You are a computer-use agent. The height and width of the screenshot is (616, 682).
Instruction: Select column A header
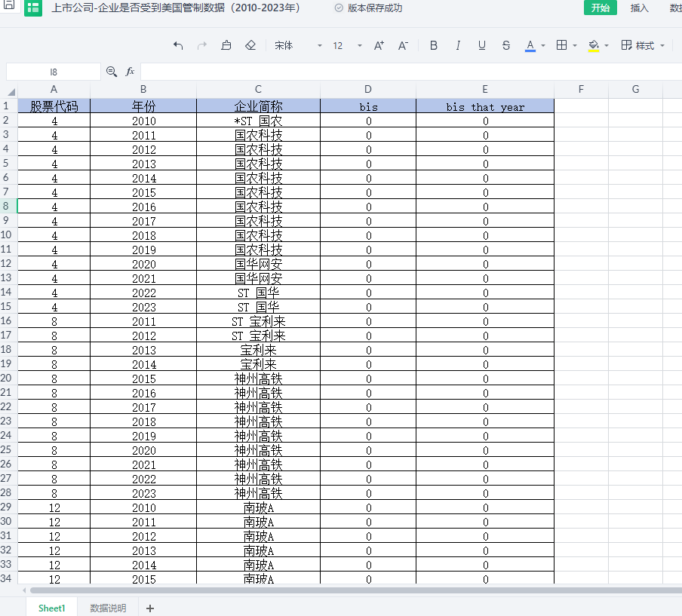pyautogui.click(x=54, y=89)
